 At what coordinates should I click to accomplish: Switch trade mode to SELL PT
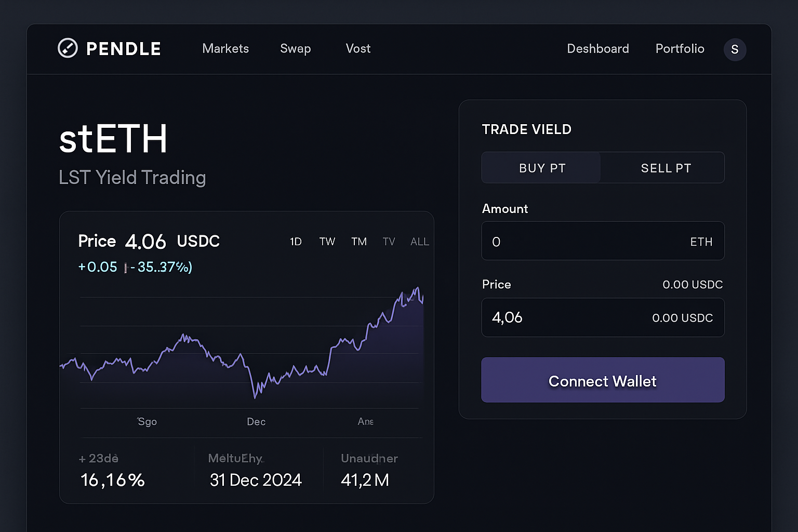pos(666,167)
